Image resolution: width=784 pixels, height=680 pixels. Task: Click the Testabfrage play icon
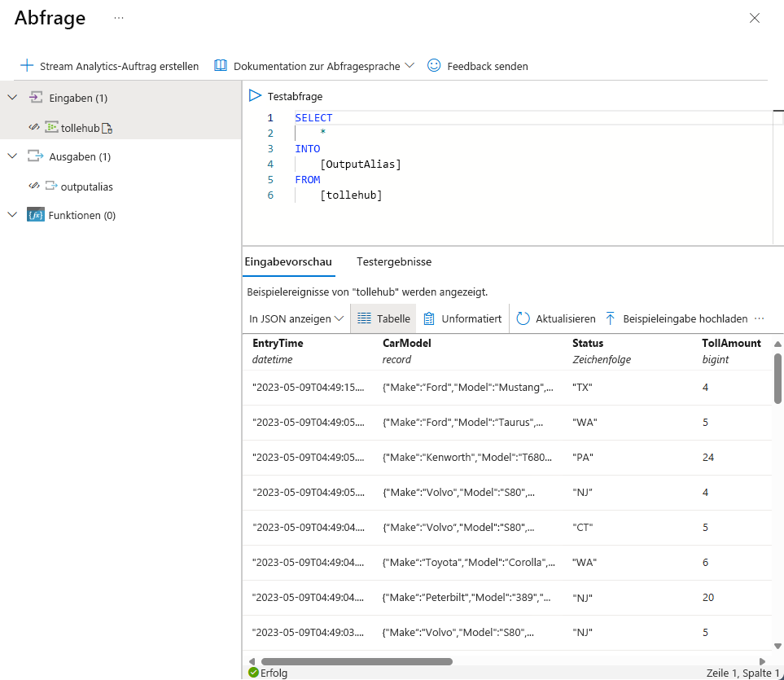(x=256, y=96)
